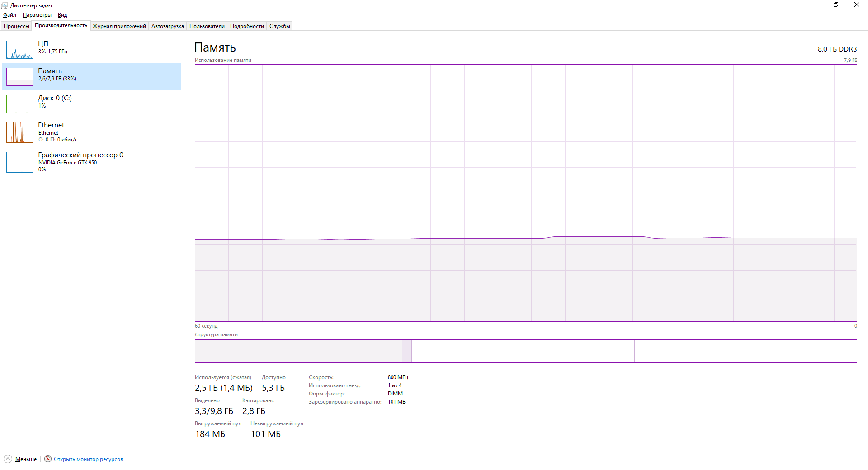This screenshot has width=868, height=470.
Task: Click the 5,3 ГБ available value
Action: tap(274, 388)
